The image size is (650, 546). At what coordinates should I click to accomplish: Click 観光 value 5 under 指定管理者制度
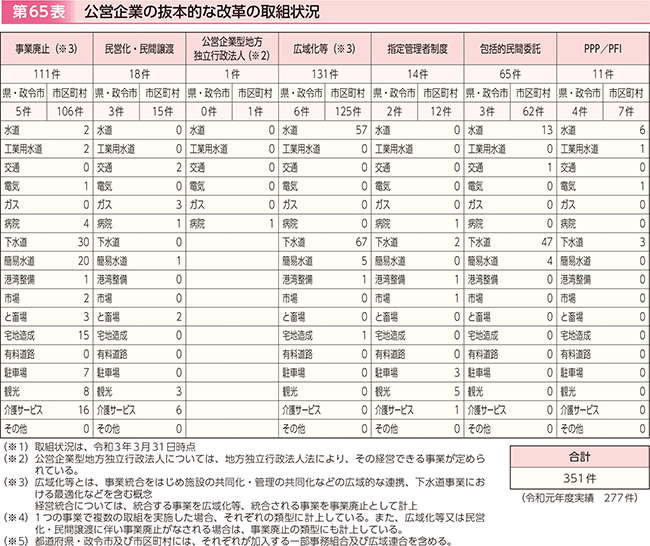tap(457, 391)
